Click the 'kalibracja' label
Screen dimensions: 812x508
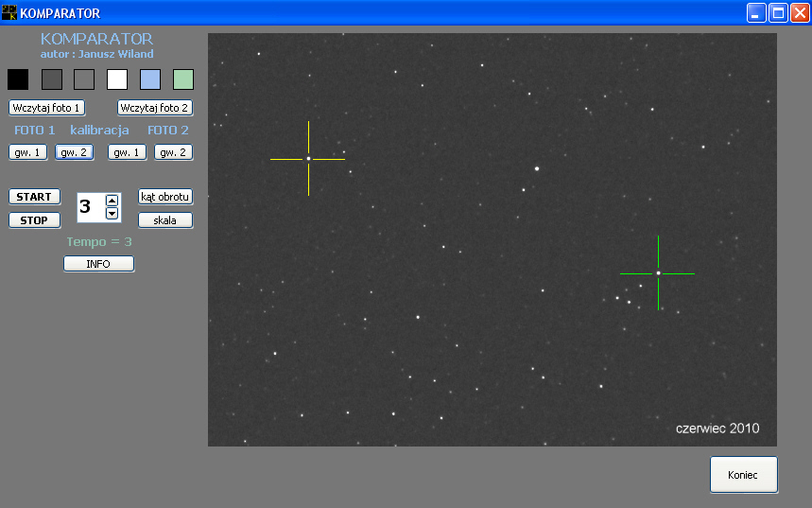(99, 131)
